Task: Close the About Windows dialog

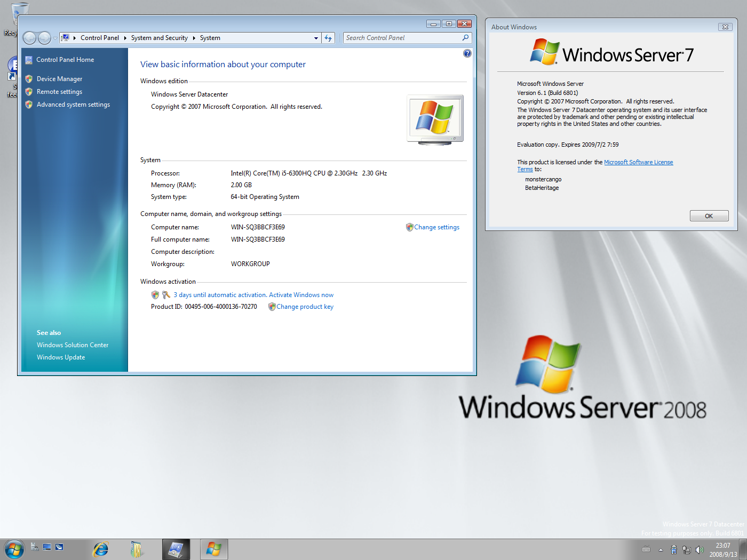Action: pyautogui.click(x=725, y=27)
